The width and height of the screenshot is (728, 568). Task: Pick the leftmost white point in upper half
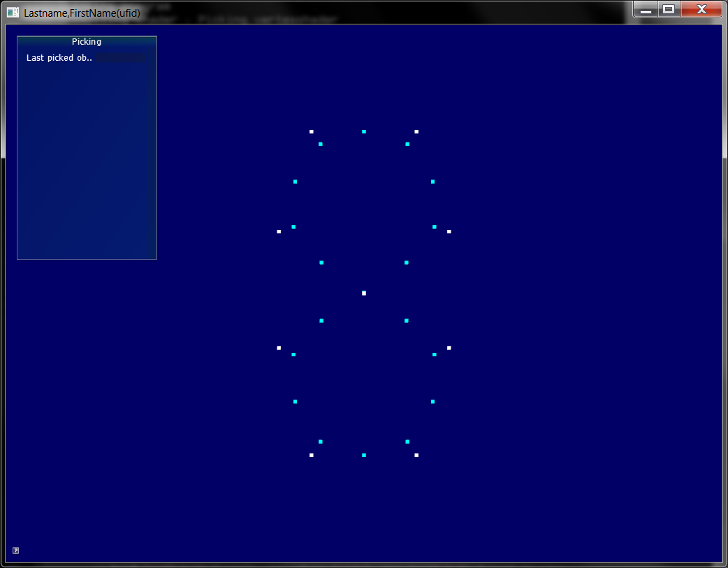[279, 231]
